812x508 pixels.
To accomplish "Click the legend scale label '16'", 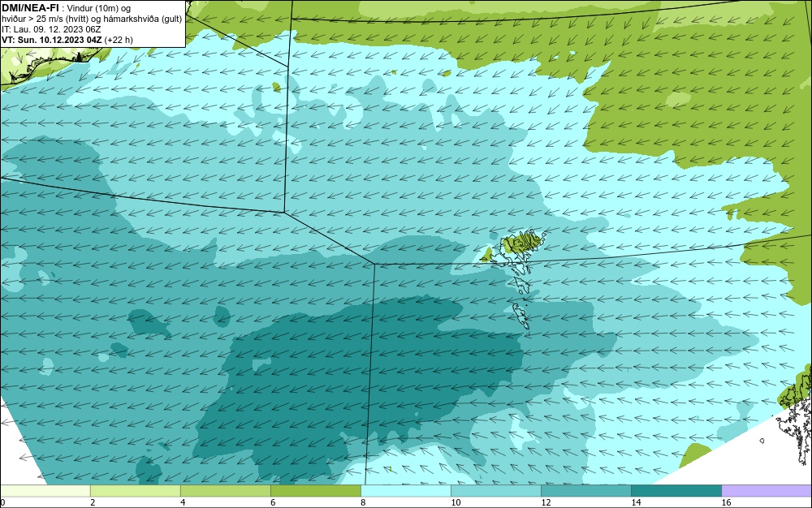I will pyautogui.click(x=726, y=502).
